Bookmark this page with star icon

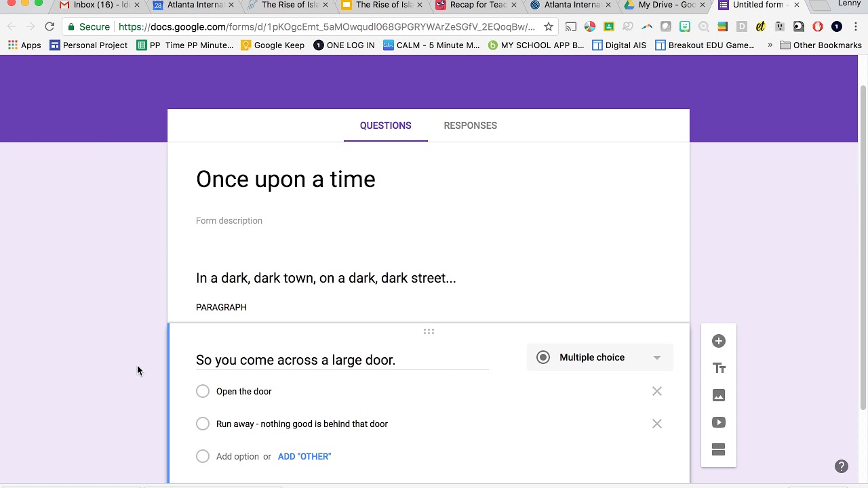coord(549,27)
